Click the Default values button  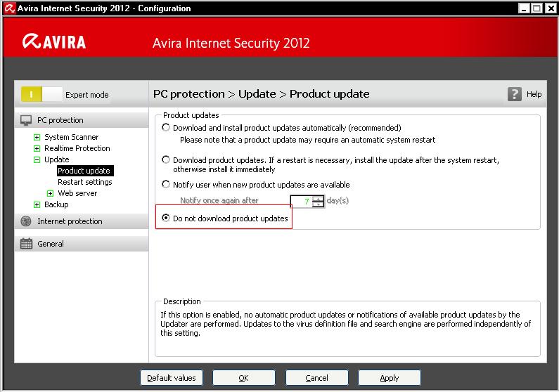coord(172,378)
